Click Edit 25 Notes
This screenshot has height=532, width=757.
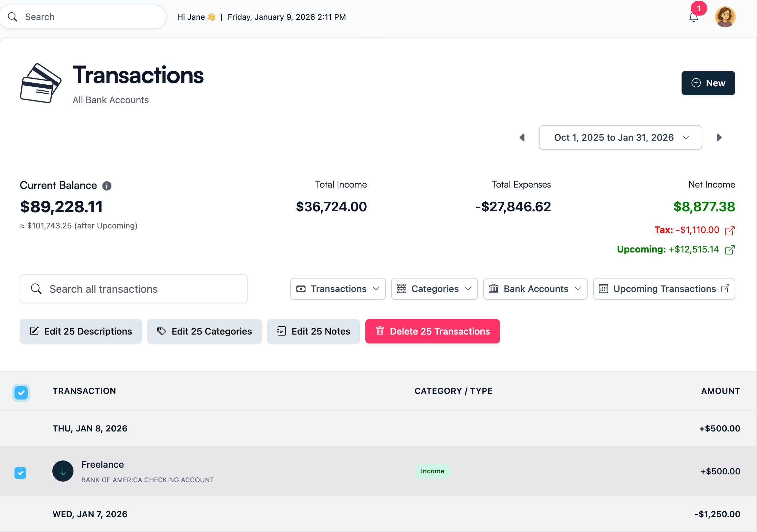(x=314, y=331)
